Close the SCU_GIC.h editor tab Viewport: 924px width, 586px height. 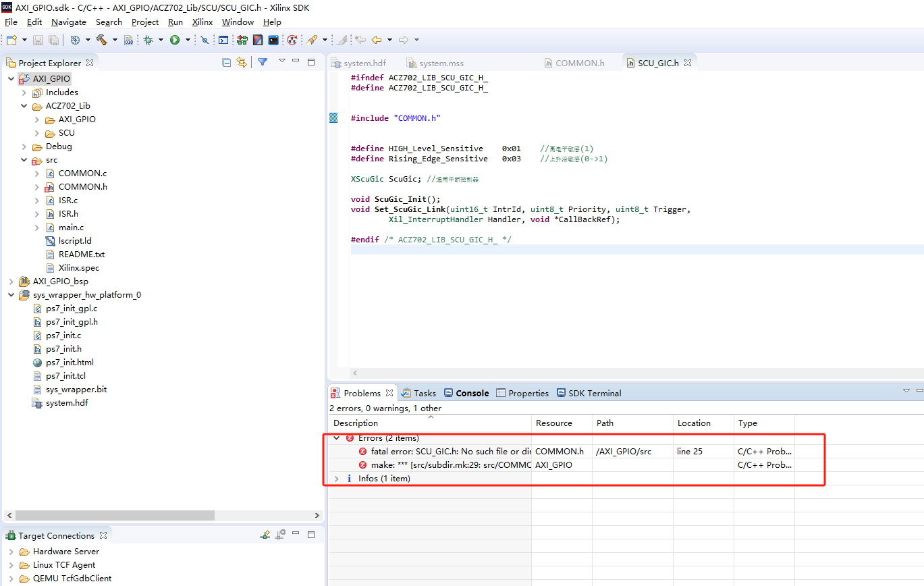(x=688, y=63)
